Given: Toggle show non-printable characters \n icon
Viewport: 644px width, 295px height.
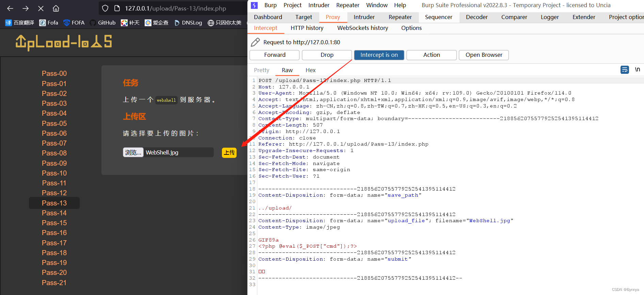Looking at the screenshot, I should coord(637,70).
